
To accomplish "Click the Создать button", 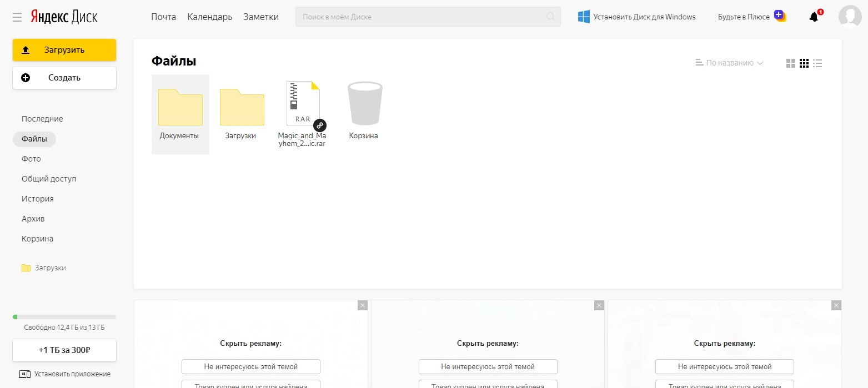I will pos(64,78).
